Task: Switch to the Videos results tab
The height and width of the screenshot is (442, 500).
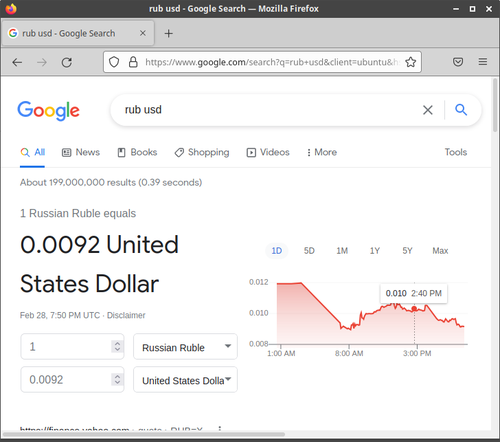Action: click(x=268, y=152)
